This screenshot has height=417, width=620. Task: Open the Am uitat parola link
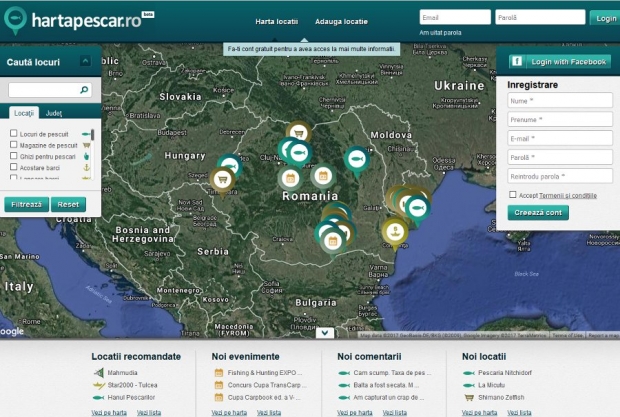440,33
